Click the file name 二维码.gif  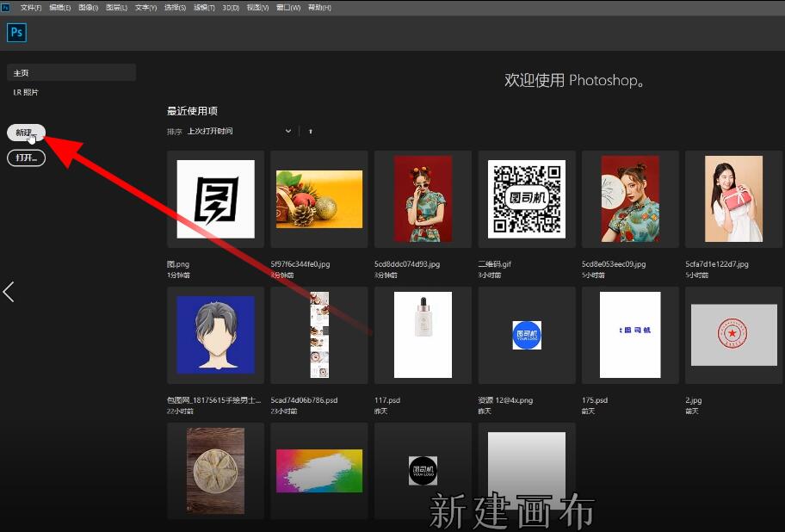495,264
